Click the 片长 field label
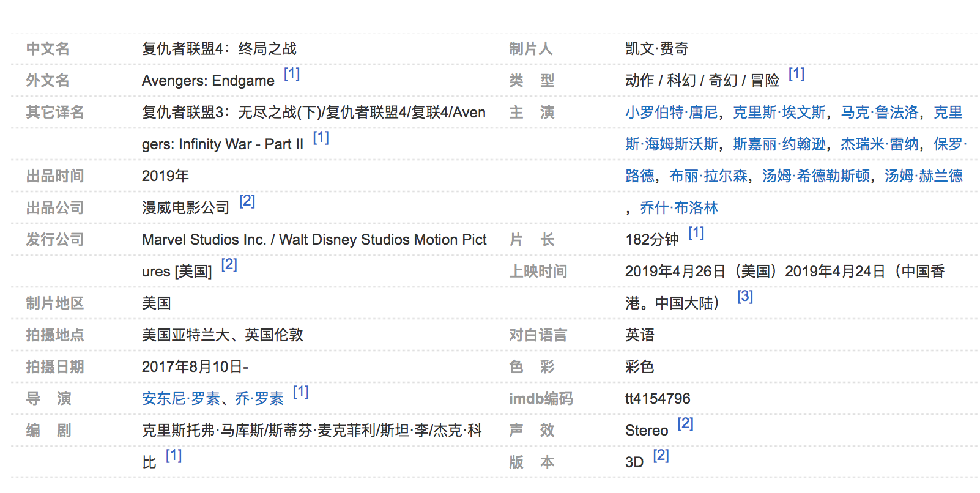 point(532,240)
